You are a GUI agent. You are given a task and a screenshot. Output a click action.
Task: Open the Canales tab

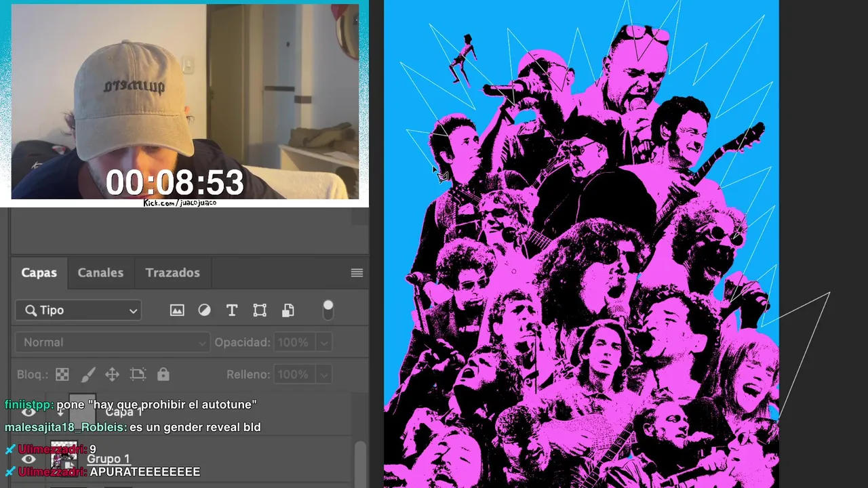pyautogui.click(x=100, y=272)
